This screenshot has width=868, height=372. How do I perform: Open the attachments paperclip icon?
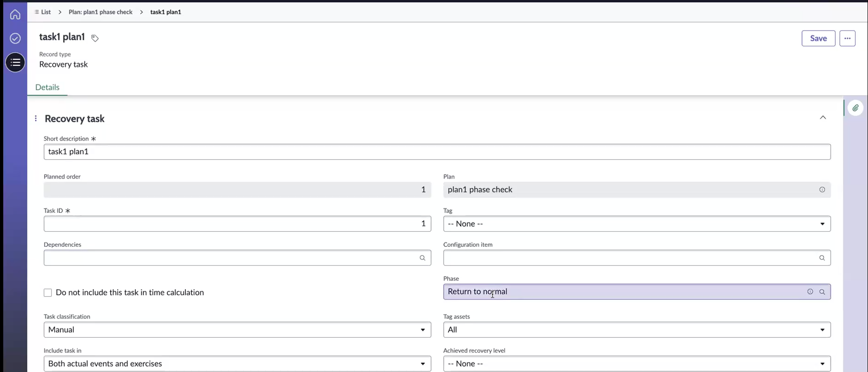855,108
